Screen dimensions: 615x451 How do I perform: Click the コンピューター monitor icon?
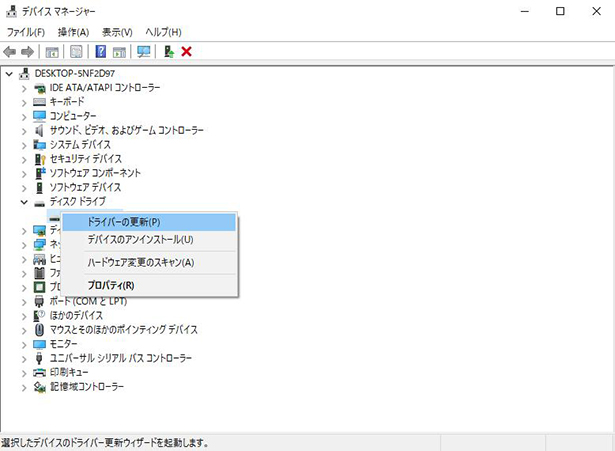(x=40, y=116)
